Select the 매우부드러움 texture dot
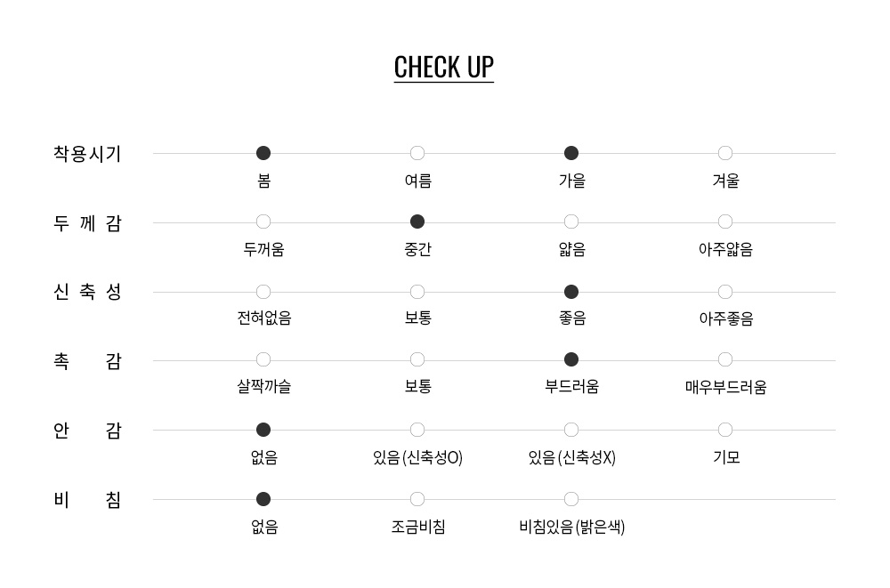Screen dimensions: 890x588 (x=725, y=359)
